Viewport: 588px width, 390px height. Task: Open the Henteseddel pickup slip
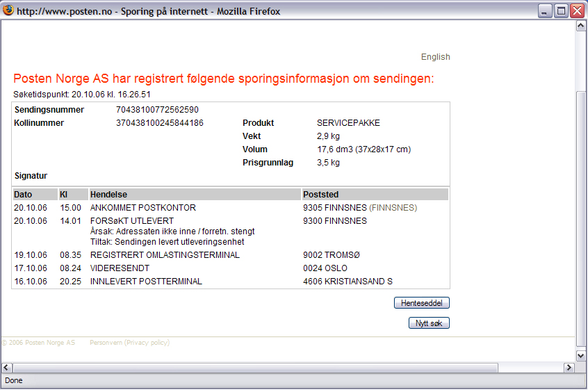tap(421, 303)
